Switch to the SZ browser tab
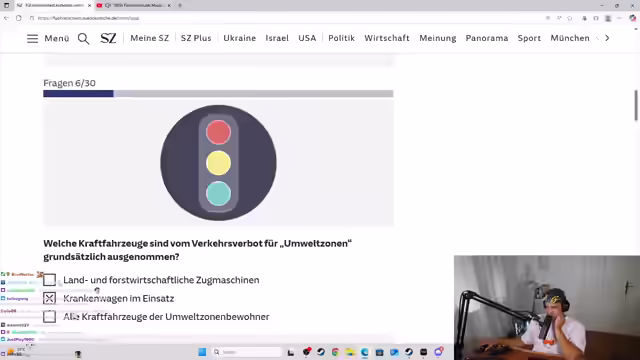Viewport: 640px width, 360px height. pyautogui.click(x=53, y=5)
